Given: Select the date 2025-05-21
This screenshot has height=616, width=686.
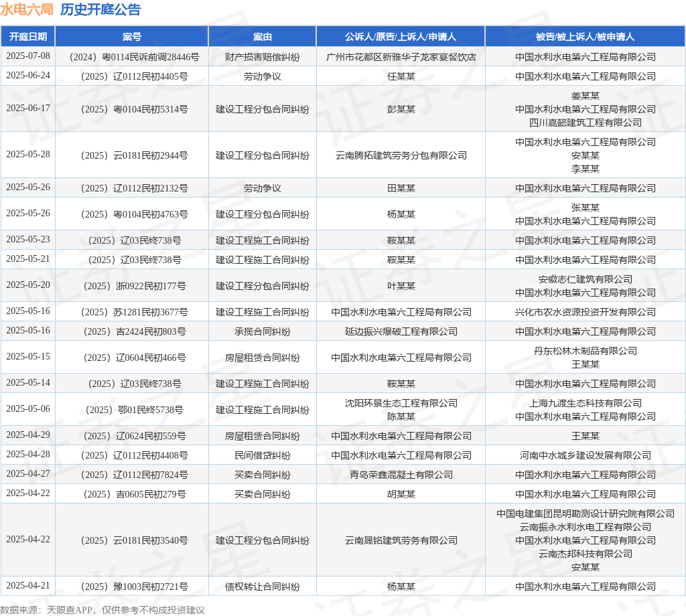Looking at the screenshot, I should (x=28, y=259).
